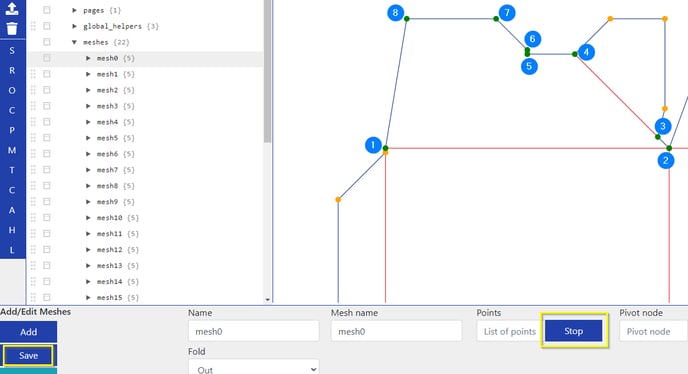Select the R tool in the sidebar
688x374 pixels.
(12, 71)
